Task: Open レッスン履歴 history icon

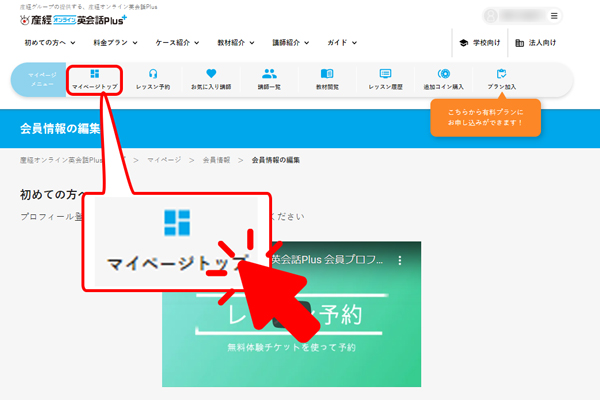Action: coord(385,74)
